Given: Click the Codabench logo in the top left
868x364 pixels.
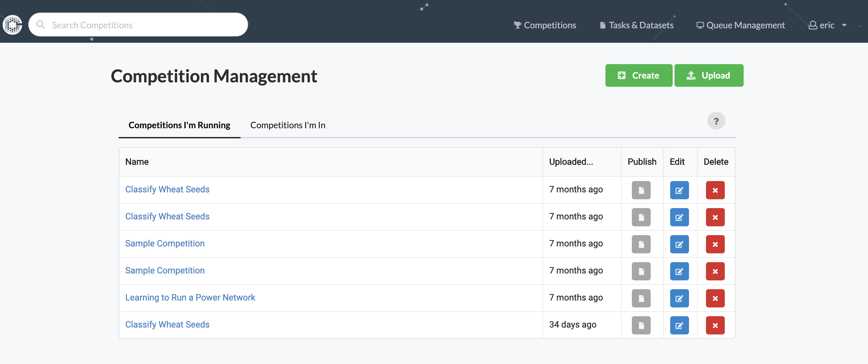Looking at the screenshot, I should (x=13, y=25).
